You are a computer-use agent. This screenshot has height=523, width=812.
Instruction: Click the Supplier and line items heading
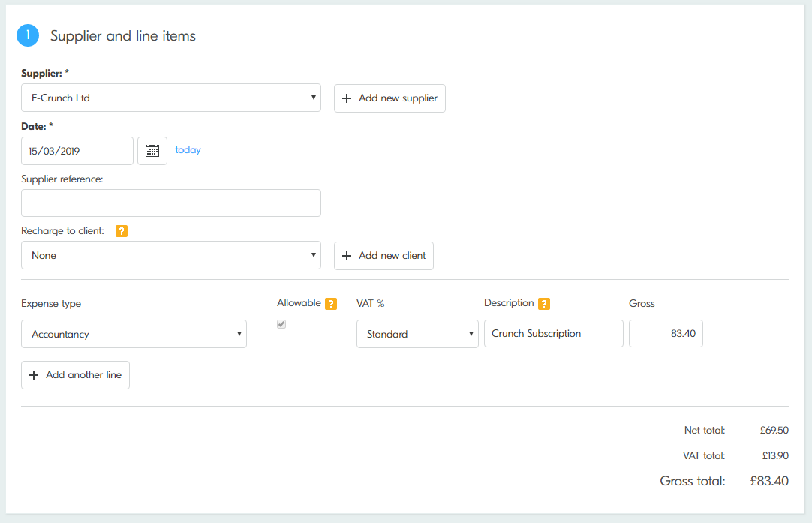click(x=123, y=36)
